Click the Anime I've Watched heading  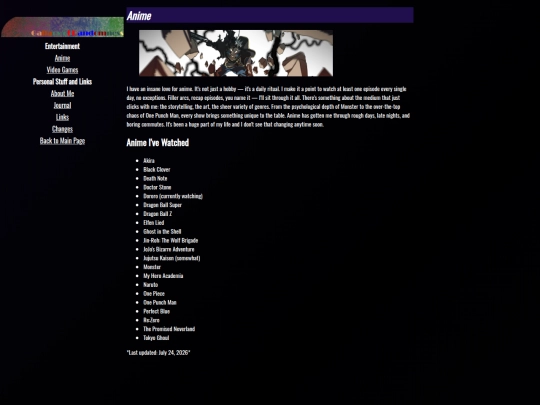coord(158,143)
